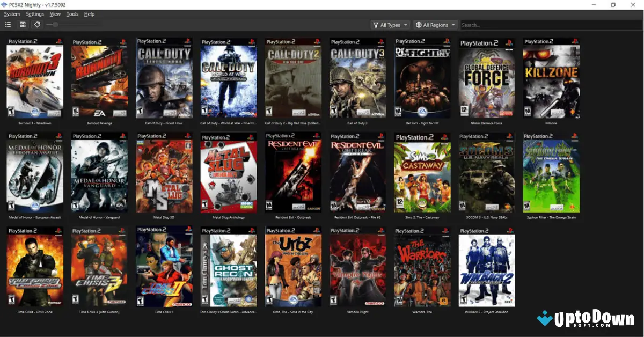Screen dimensions: 644x337
Task: Open the All Types filter dropdown
Action: tap(390, 25)
